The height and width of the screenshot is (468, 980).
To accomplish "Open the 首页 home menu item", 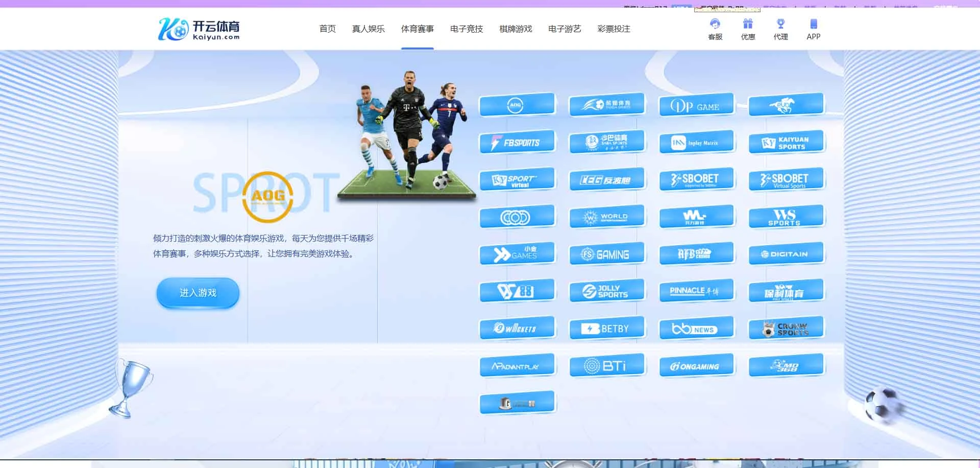I will click(327, 29).
